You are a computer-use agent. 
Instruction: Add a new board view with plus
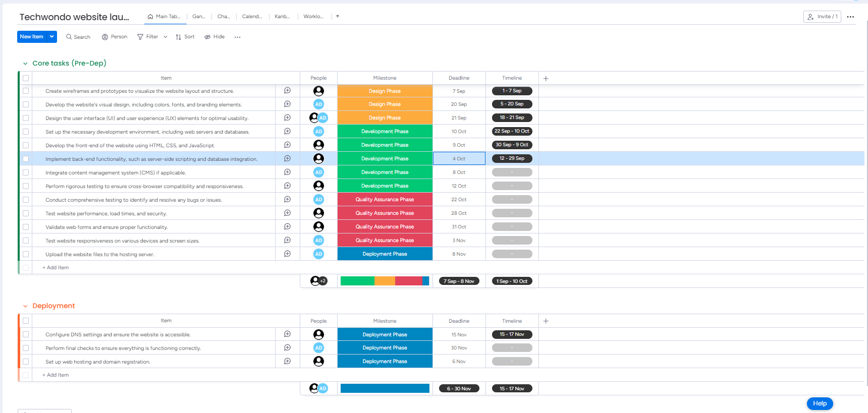pos(338,16)
